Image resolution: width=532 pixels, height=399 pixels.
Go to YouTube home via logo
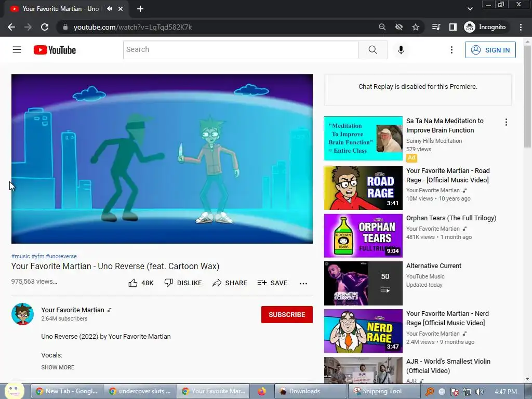pyautogui.click(x=55, y=50)
